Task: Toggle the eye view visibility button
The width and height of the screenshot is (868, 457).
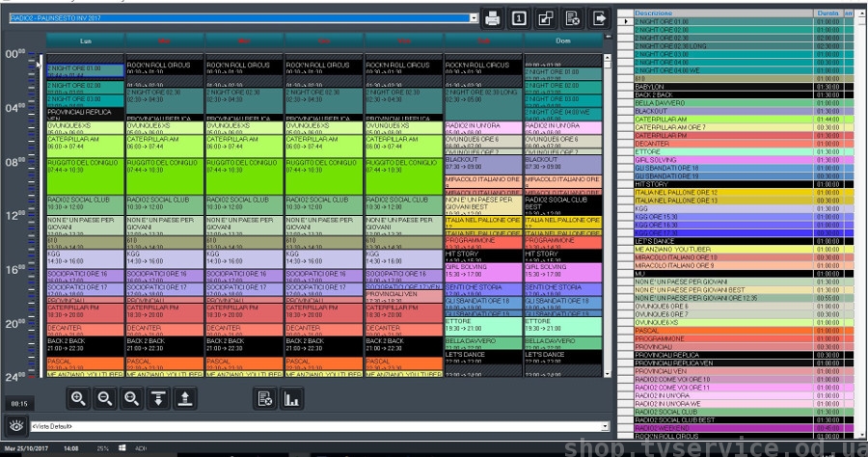Action: point(16,424)
